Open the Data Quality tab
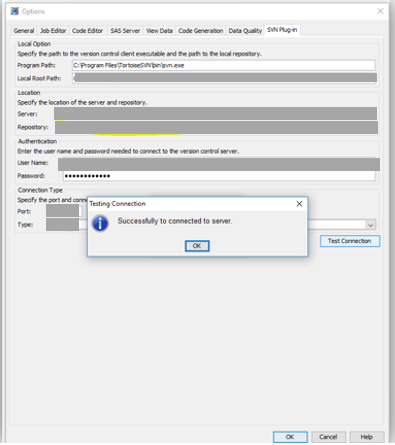This screenshot has width=395, height=445. pyautogui.click(x=245, y=31)
